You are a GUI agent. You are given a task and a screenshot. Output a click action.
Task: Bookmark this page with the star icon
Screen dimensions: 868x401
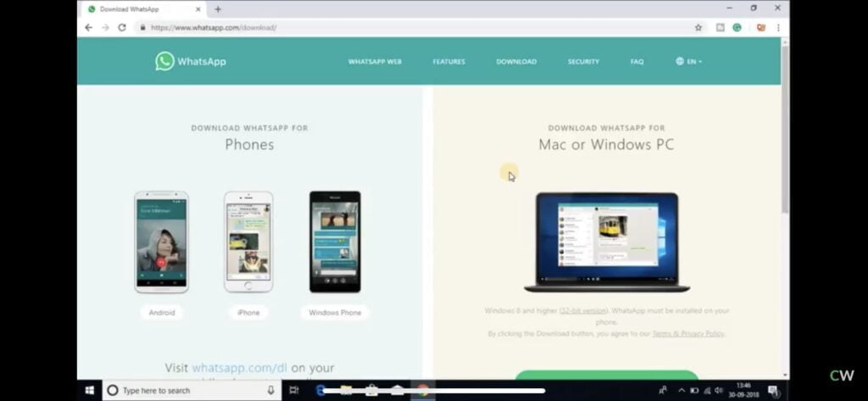[x=698, y=28]
